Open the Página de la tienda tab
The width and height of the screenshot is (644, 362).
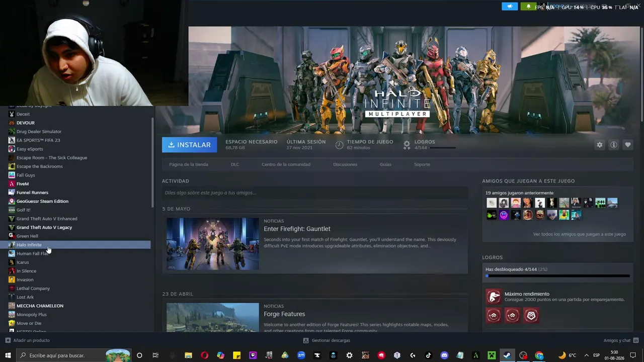189,164
